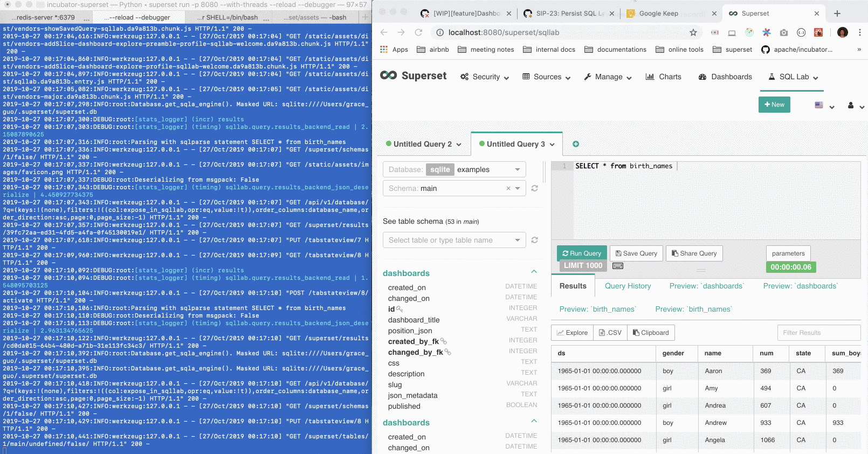
Task: Open the Sources dropdown menu
Action: [547, 77]
